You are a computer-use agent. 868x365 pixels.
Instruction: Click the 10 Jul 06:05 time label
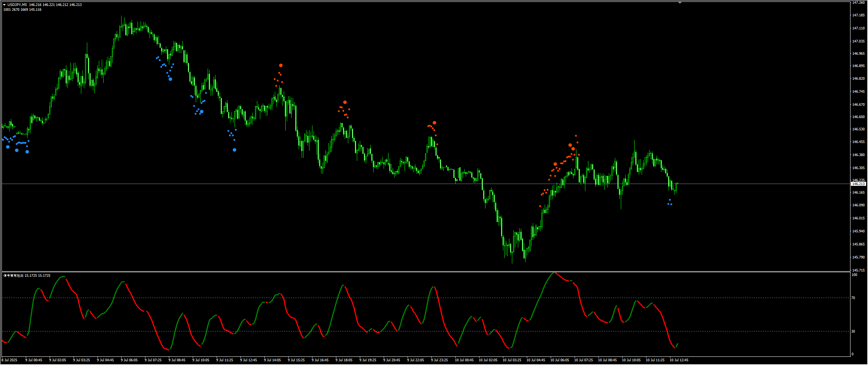tap(560, 360)
